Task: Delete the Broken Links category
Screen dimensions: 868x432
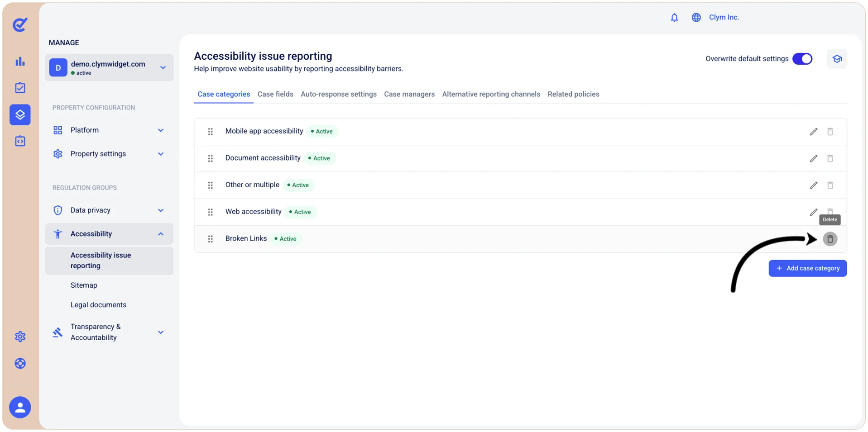Action: click(830, 239)
